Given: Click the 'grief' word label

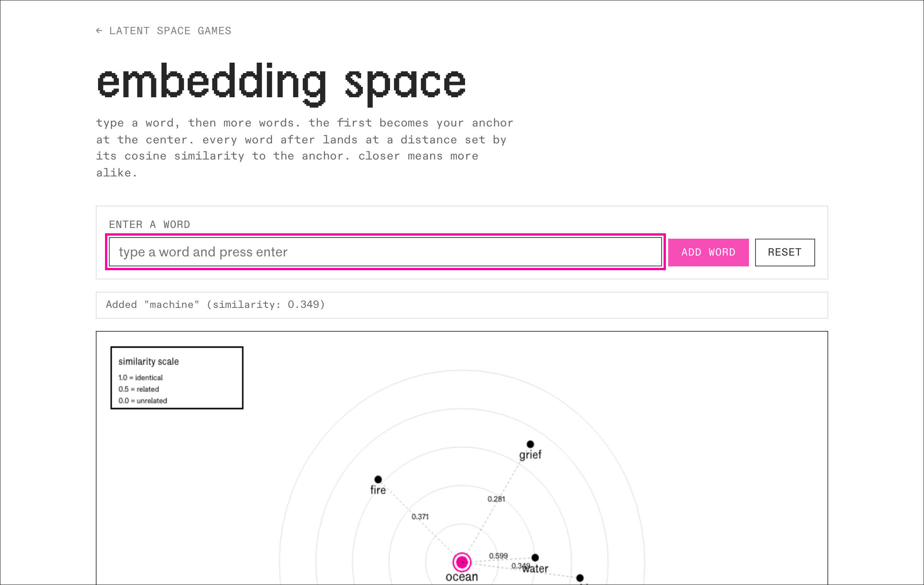Looking at the screenshot, I should point(530,455).
